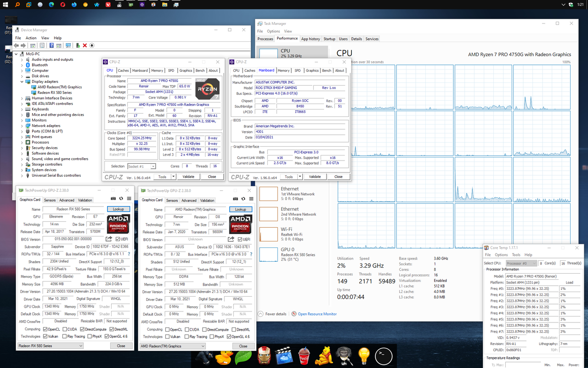
Task: Click the light bulb icon in the dock
Action: click(364, 356)
